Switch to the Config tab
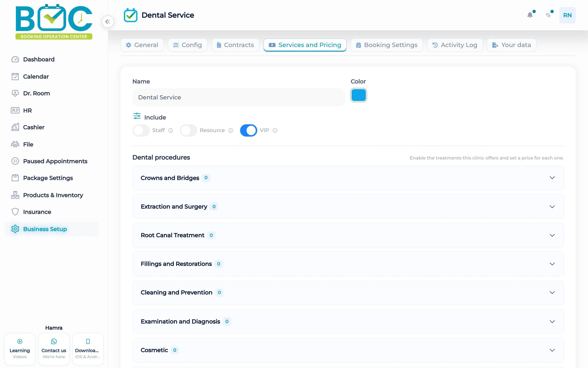Image resolution: width=588 pixels, height=368 pixels. point(188,45)
